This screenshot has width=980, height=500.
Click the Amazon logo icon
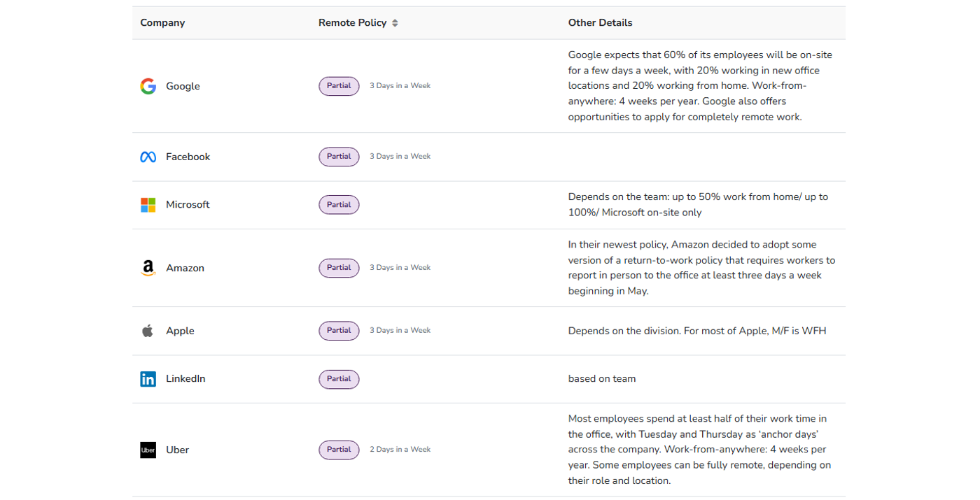click(x=148, y=268)
